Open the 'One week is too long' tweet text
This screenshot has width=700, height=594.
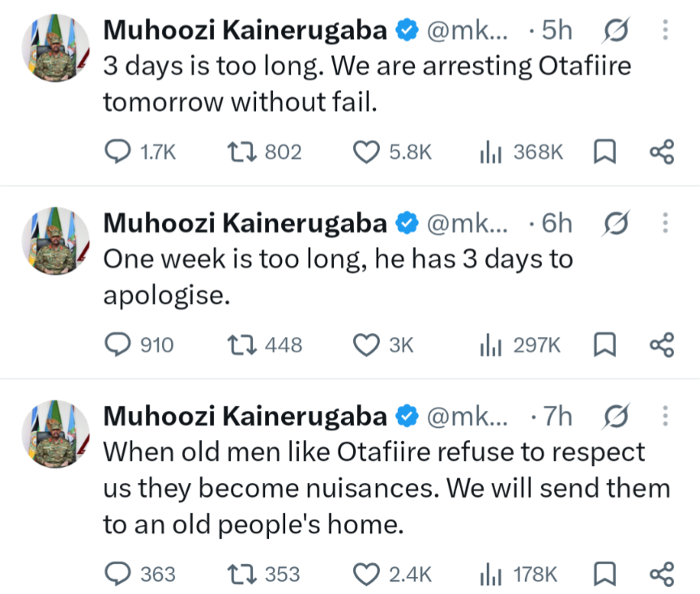point(338,277)
